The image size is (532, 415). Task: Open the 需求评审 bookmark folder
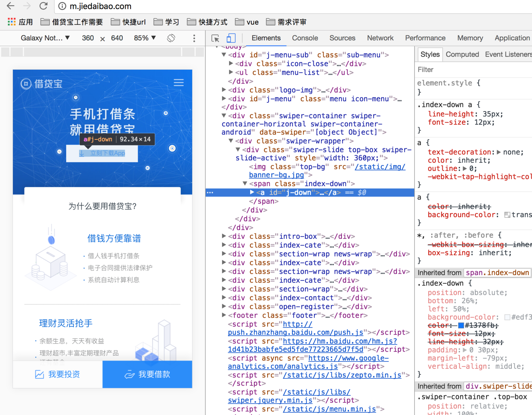(x=286, y=22)
